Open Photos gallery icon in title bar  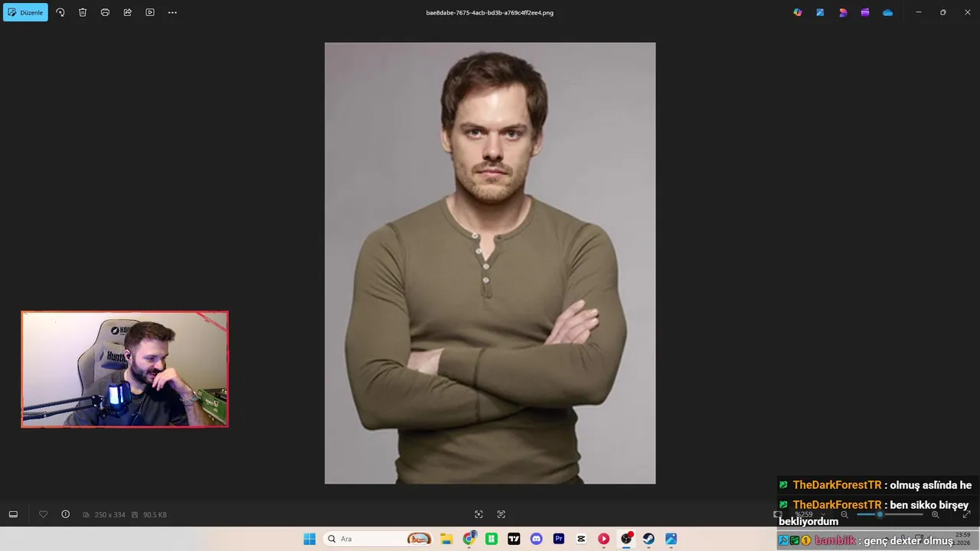[x=820, y=12]
